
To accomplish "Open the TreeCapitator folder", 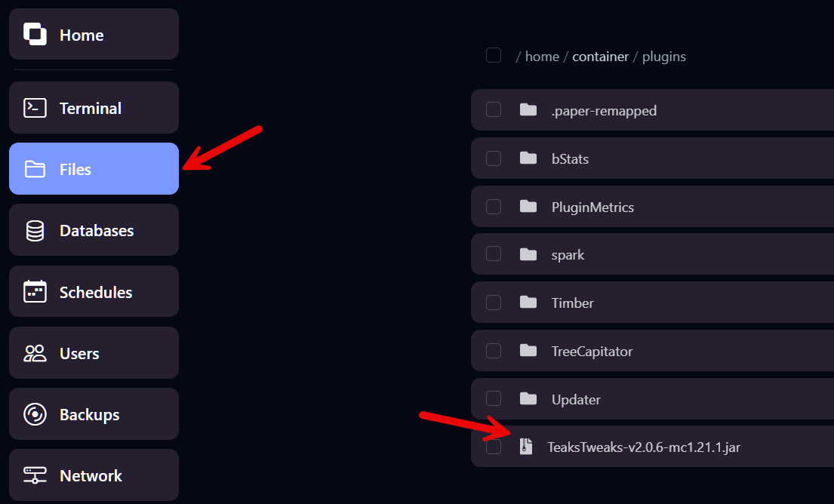I will point(592,351).
